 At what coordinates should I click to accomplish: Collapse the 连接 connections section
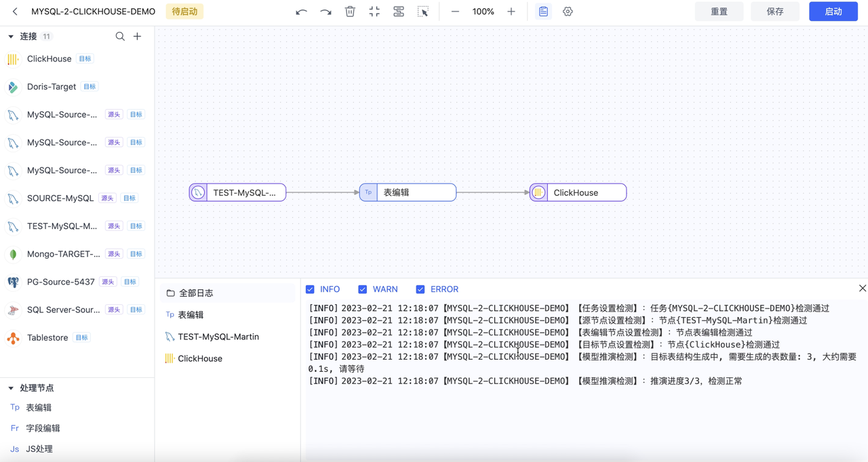pyautogui.click(x=11, y=37)
